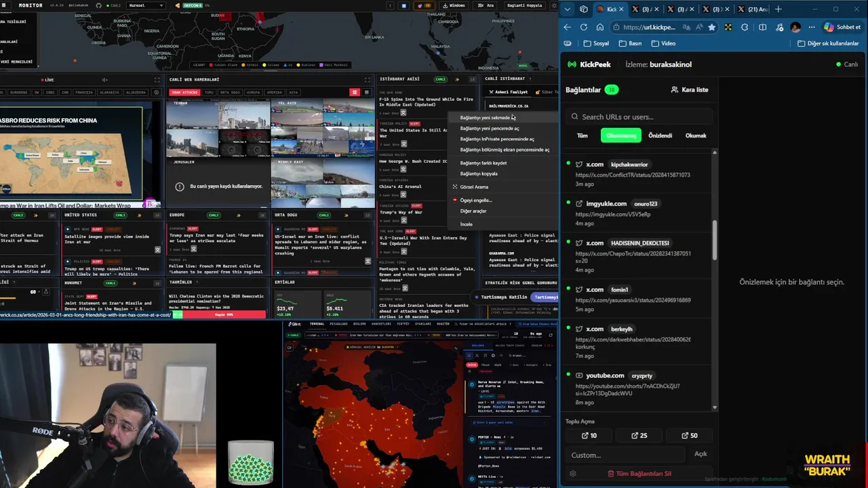
Task: Open 'Video' bookmarks folder
Action: click(x=663, y=43)
